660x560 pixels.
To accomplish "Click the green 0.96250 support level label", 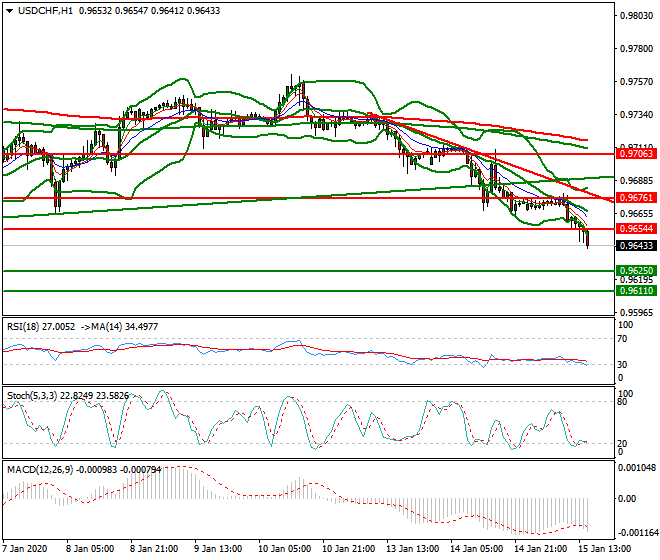I will pyautogui.click(x=636, y=270).
